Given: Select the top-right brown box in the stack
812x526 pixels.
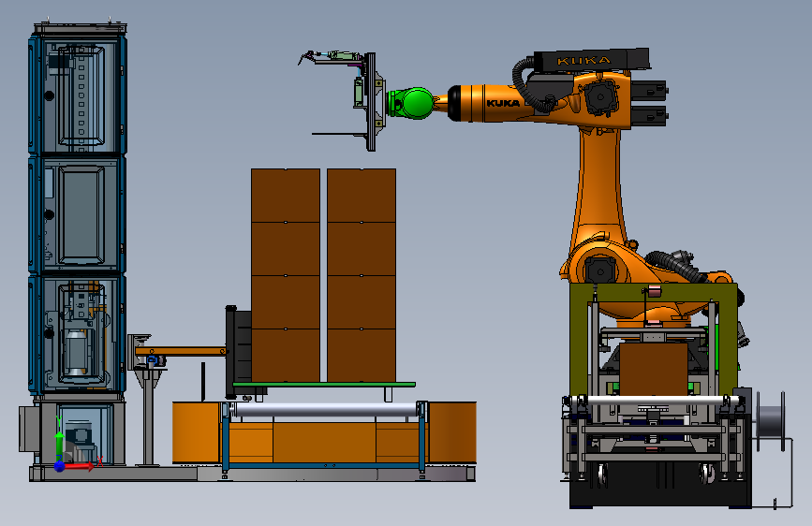Looking at the screenshot, I should click(362, 196).
